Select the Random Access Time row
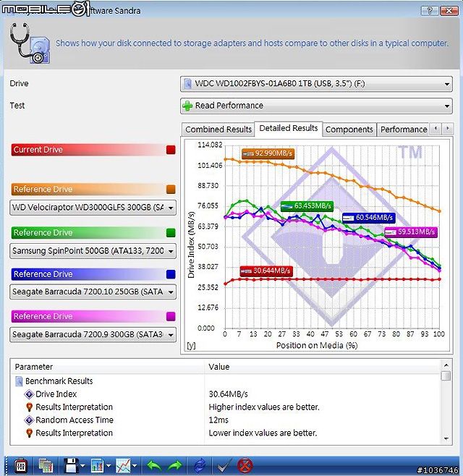The width and height of the screenshot is (463, 476). click(x=225, y=420)
